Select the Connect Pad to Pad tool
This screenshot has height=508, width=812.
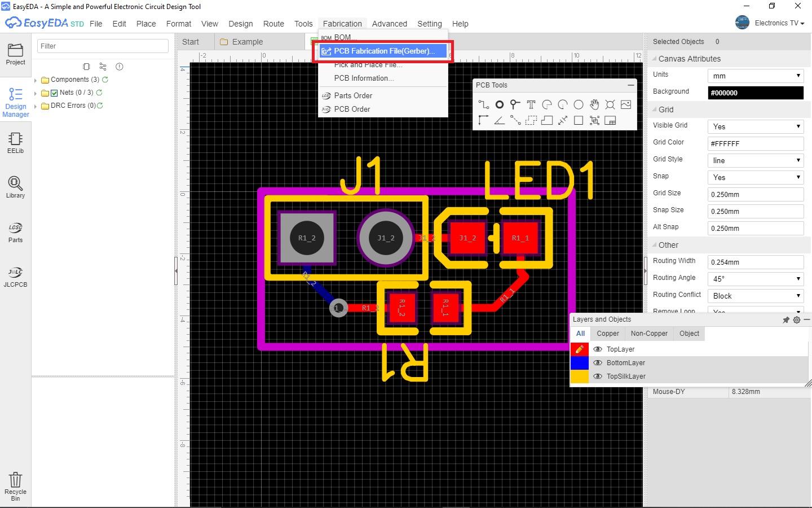tap(515, 120)
